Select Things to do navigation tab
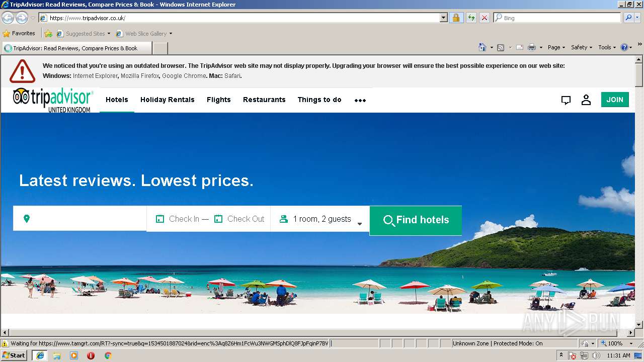Image resolution: width=644 pixels, height=362 pixels. tap(319, 100)
